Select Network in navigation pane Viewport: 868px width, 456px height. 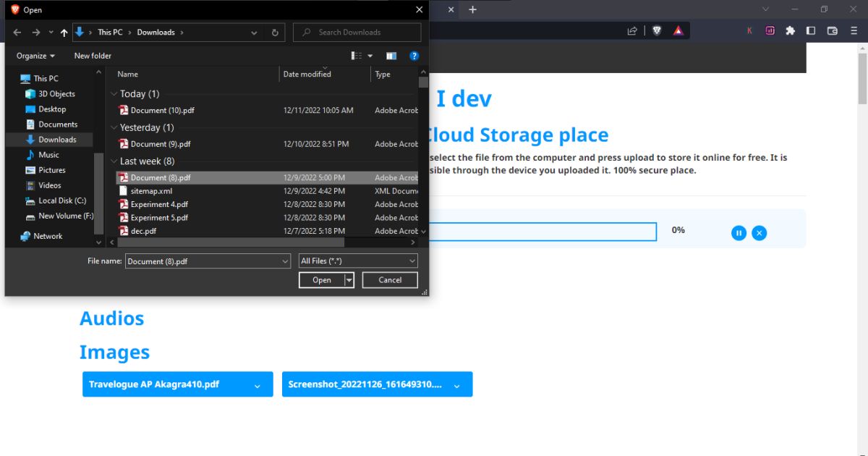(x=48, y=236)
